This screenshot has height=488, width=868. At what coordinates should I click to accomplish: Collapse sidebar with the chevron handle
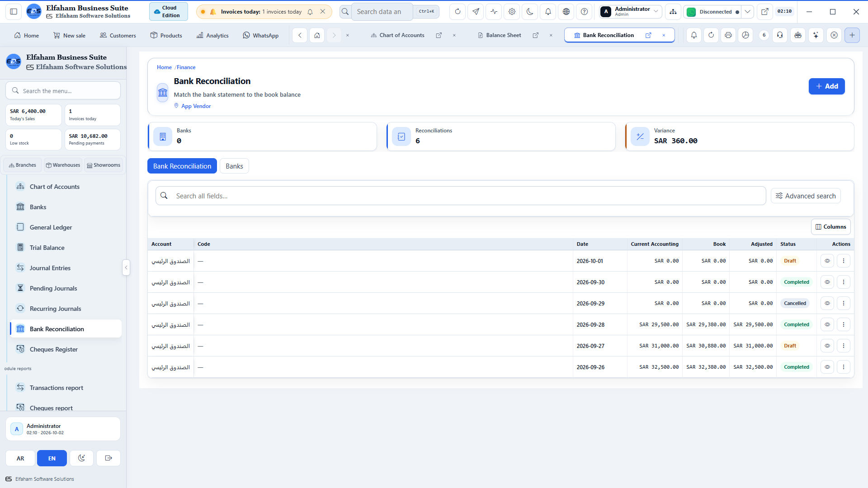point(126,267)
